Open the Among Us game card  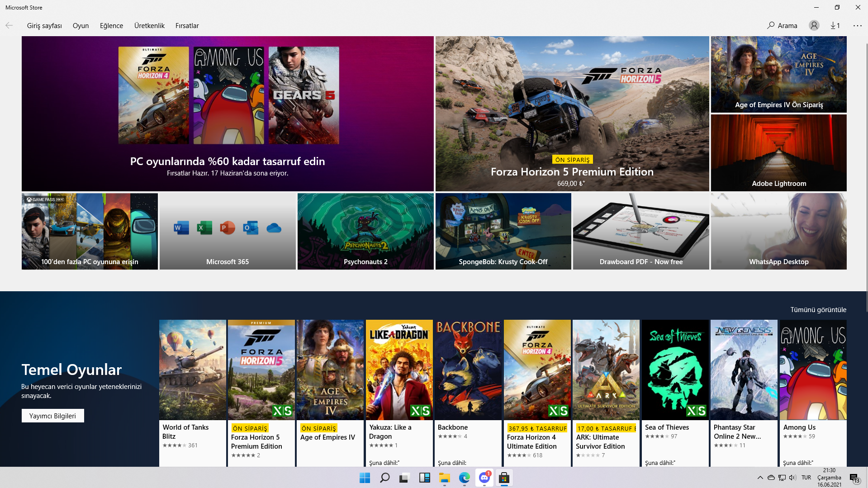813,393
